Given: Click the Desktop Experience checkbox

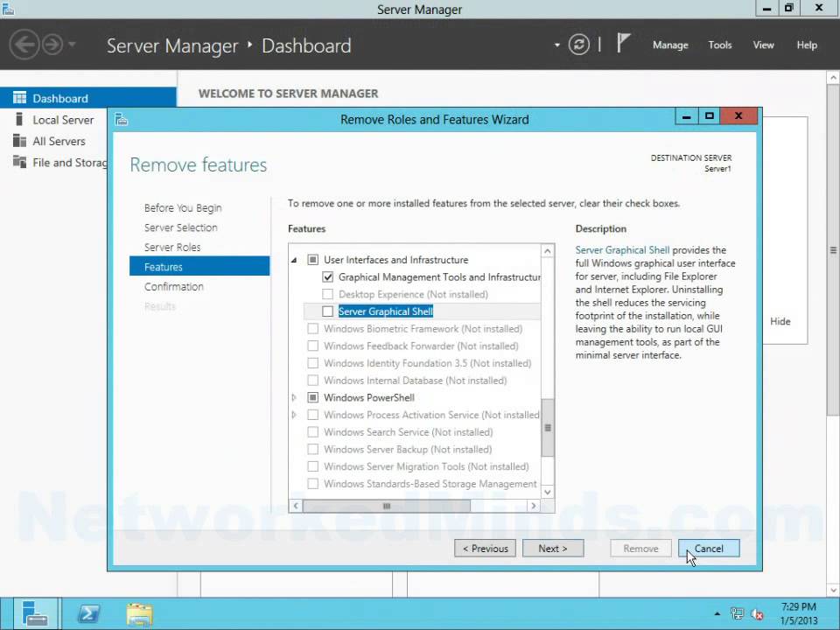Looking at the screenshot, I should [328, 294].
